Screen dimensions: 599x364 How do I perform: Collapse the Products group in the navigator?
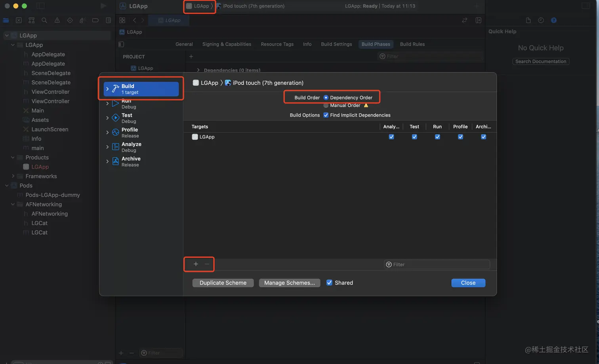tap(13, 157)
